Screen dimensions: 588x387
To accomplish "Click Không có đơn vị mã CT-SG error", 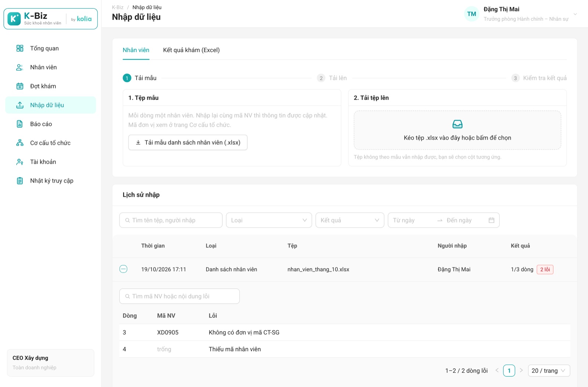I will (x=244, y=333).
